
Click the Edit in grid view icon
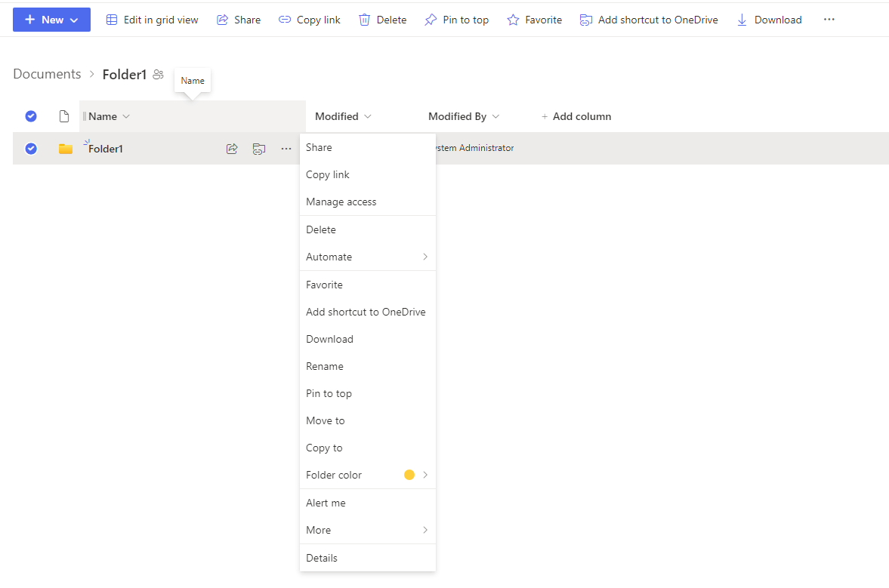pyautogui.click(x=112, y=20)
